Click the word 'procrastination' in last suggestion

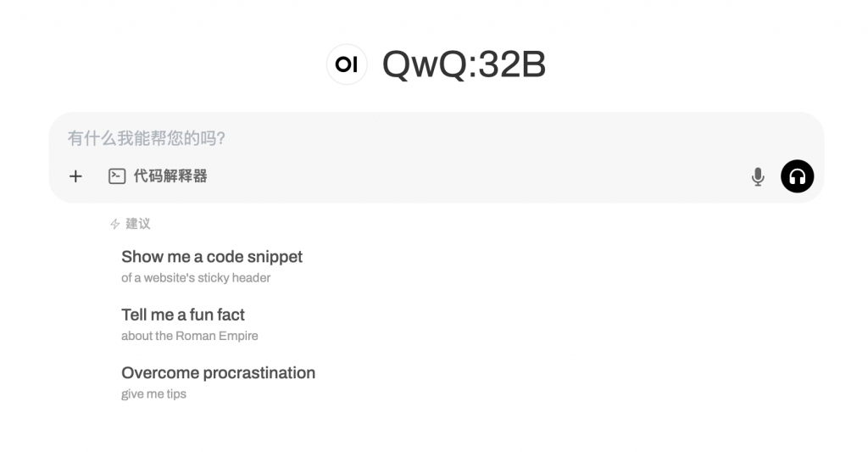point(259,373)
